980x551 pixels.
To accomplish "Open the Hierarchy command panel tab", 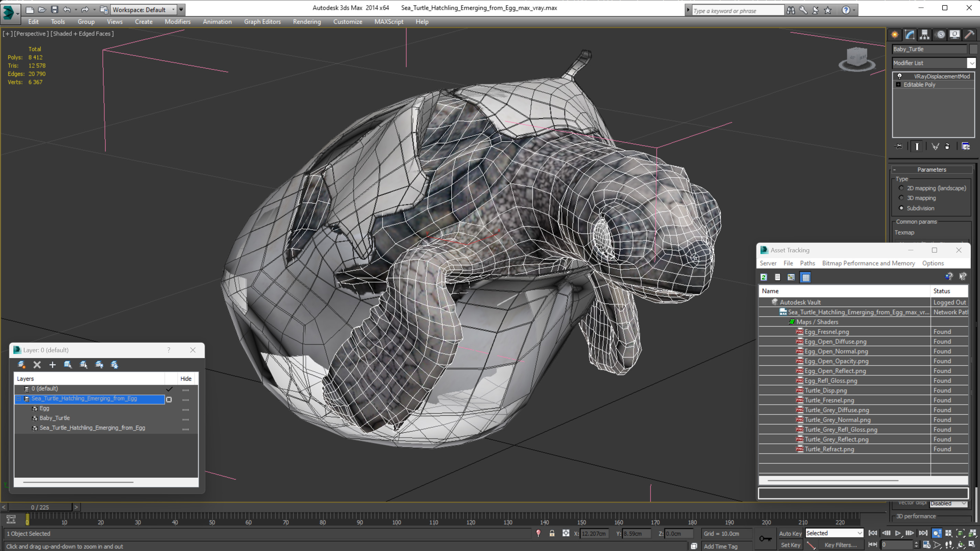I will pos(924,35).
